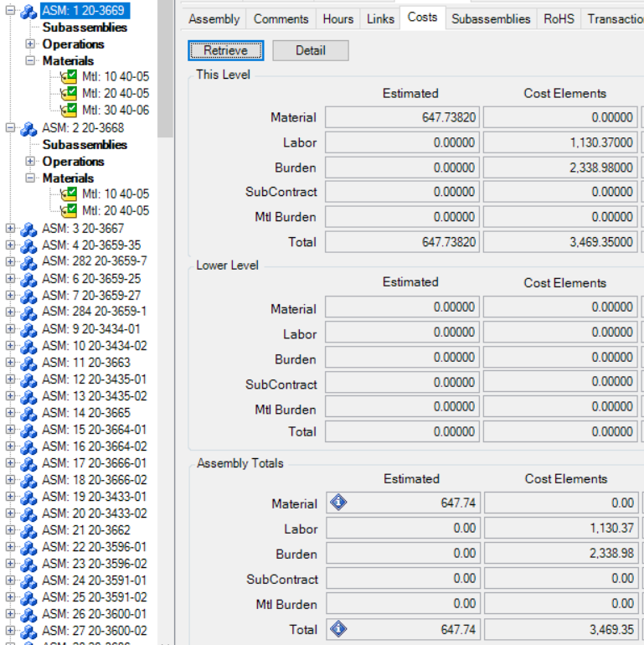This screenshot has height=645, width=644.
Task: Collapse Materials under ASM: 2 20-3668
Action: point(31,178)
